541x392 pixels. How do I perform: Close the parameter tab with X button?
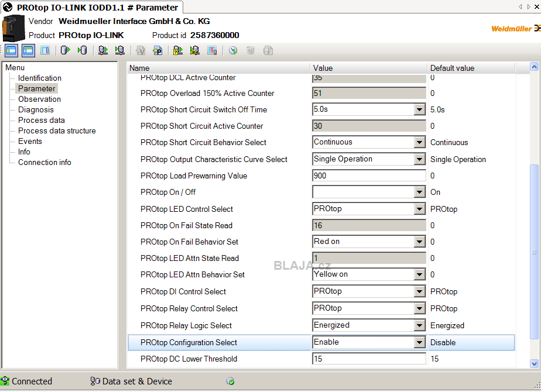(x=537, y=6)
